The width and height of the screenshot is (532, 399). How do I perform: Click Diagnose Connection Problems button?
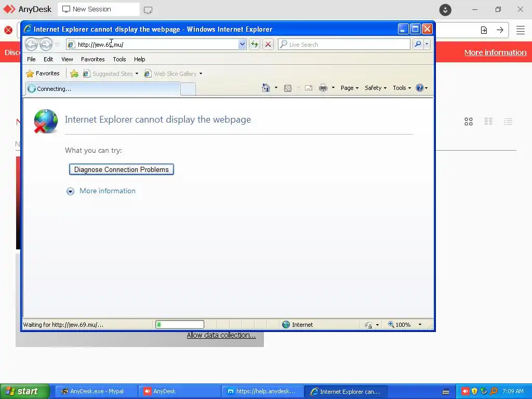coord(122,170)
